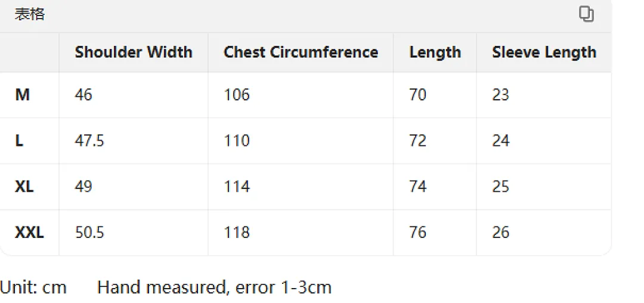
Task: Click the shoulder width value 50.5
Action: tap(89, 233)
